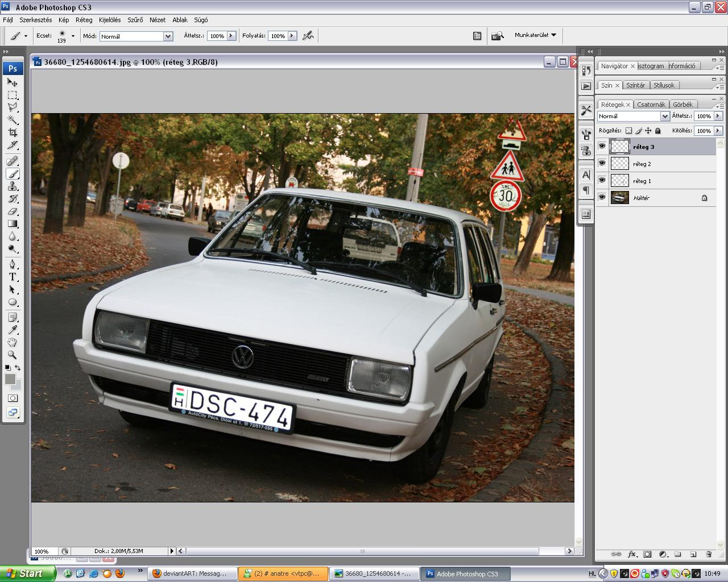Open layer Kitöltés fill arrow
This screenshot has width=728, height=582.
click(718, 131)
